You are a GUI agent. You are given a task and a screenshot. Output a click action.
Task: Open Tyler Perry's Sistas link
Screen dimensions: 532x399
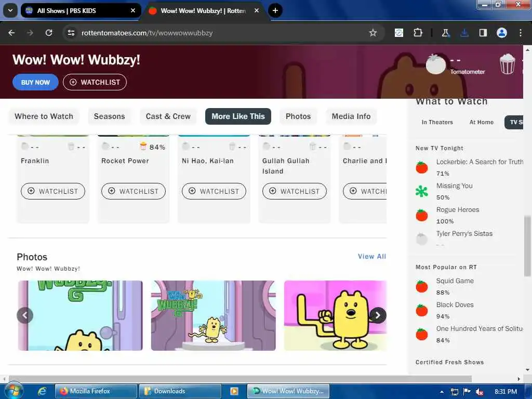pyautogui.click(x=464, y=233)
